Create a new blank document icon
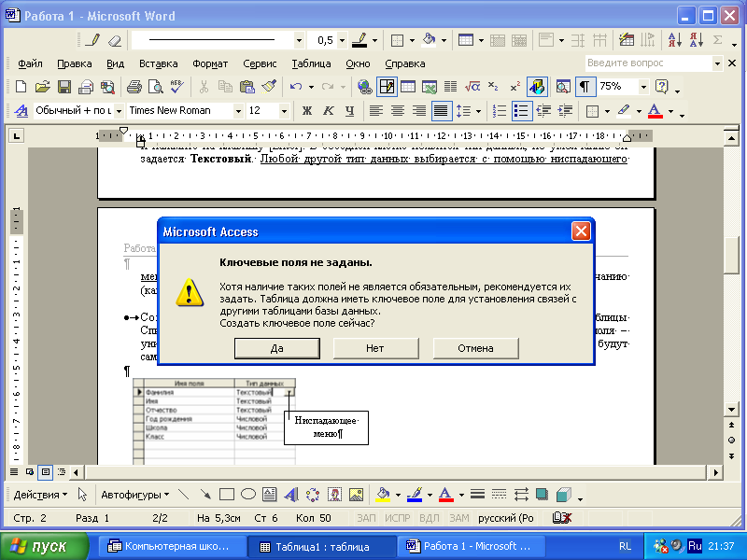 click(x=21, y=87)
